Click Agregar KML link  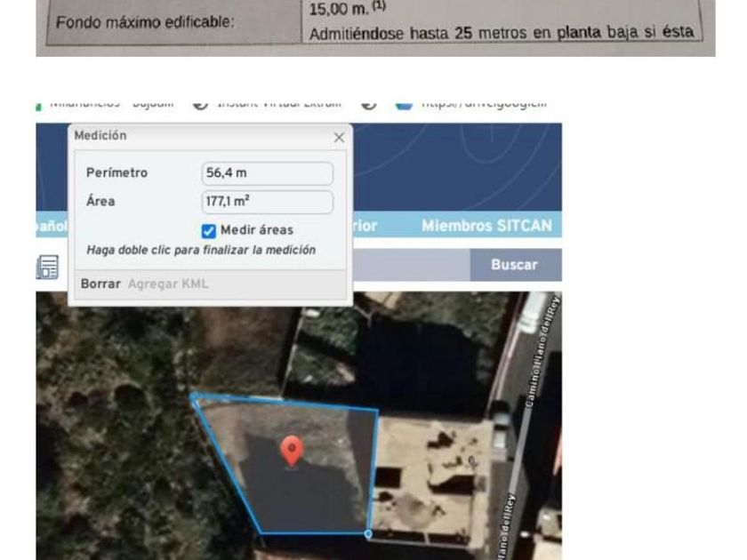coord(168,284)
